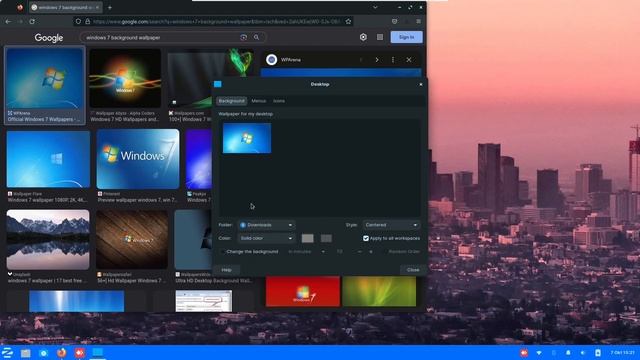
Task: Decrease the background change interval
Action: [359, 252]
